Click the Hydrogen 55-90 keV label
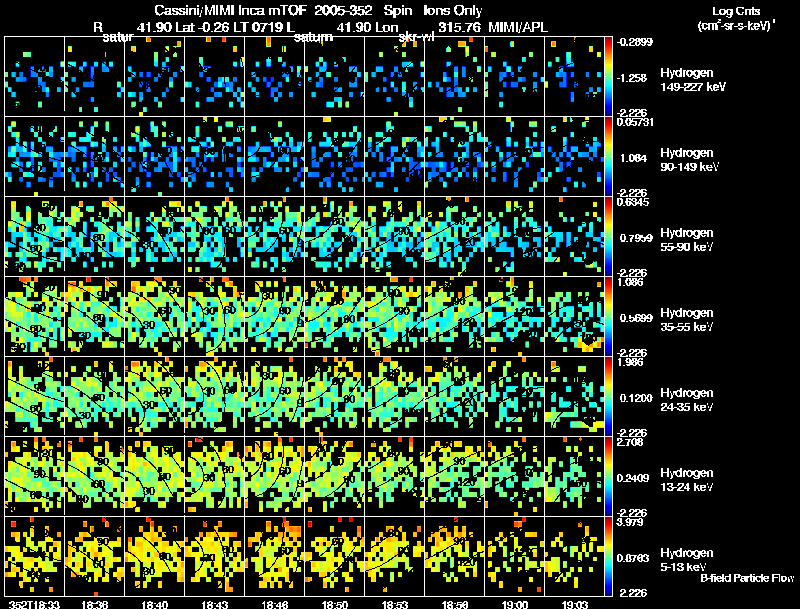Image resolution: width=800 pixels, height=609 pixels. (x=687, y=240)
